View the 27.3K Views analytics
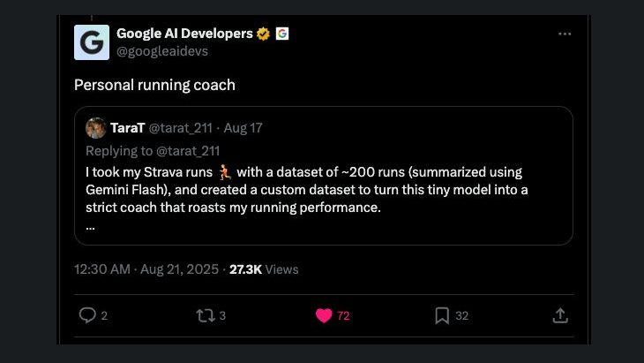Viewport: 644px width, 363px height. [x=264, y=269]
